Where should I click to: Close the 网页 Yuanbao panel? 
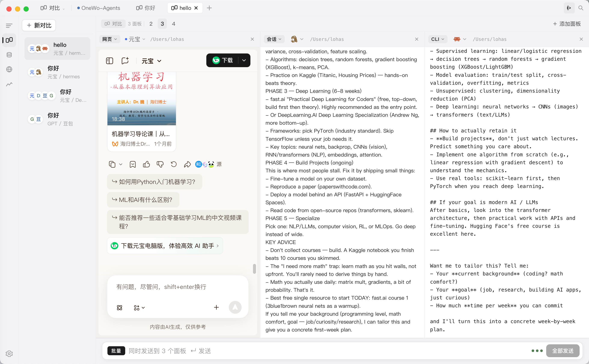[252, 39]
